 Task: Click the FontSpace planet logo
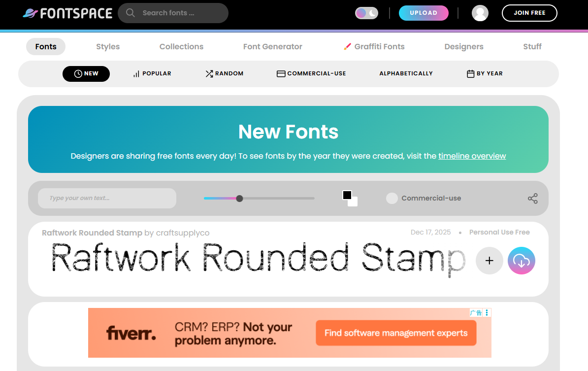[x=31, y=13]
